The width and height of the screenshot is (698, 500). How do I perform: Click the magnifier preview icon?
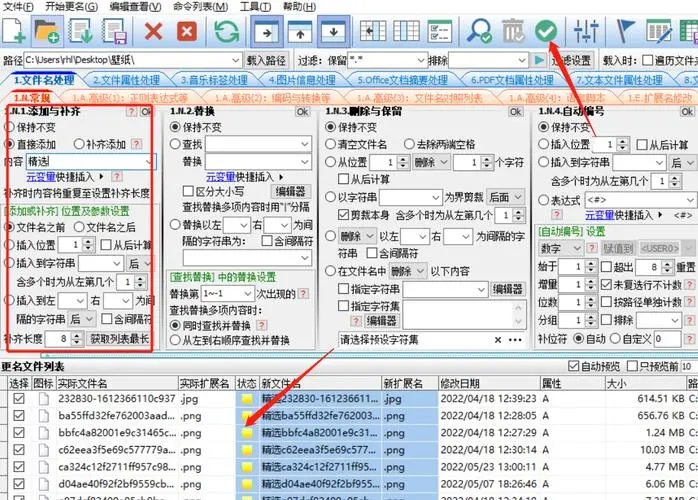(479, 32)
